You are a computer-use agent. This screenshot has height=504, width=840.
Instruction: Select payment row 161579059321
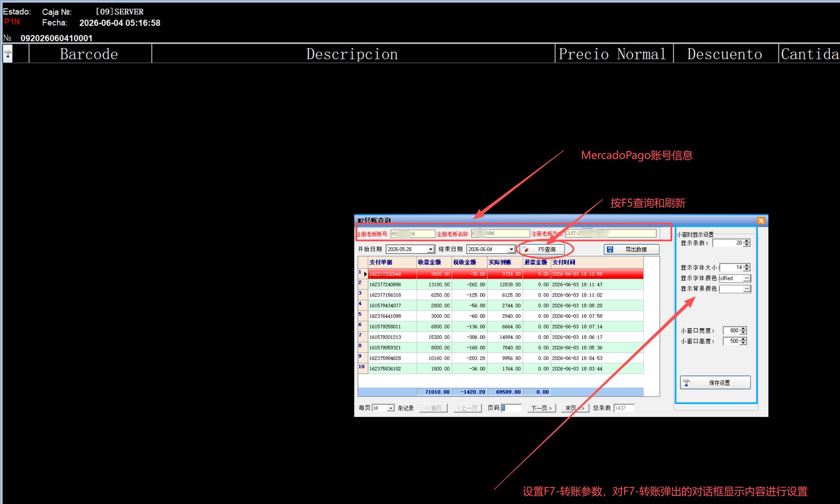pyautogui.click(x=506, y=348)
